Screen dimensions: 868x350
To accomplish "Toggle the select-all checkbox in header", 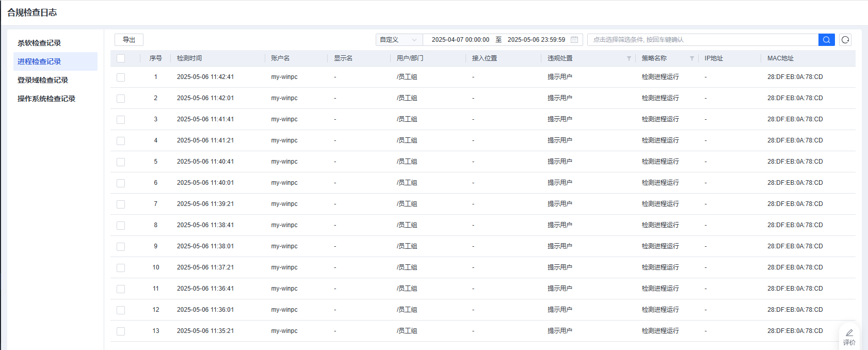I will (121, 58).
